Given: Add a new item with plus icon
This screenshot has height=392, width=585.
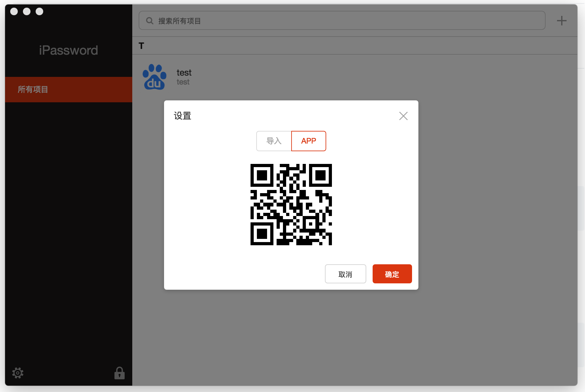Looking at the screenshot, I should [562, 21].
